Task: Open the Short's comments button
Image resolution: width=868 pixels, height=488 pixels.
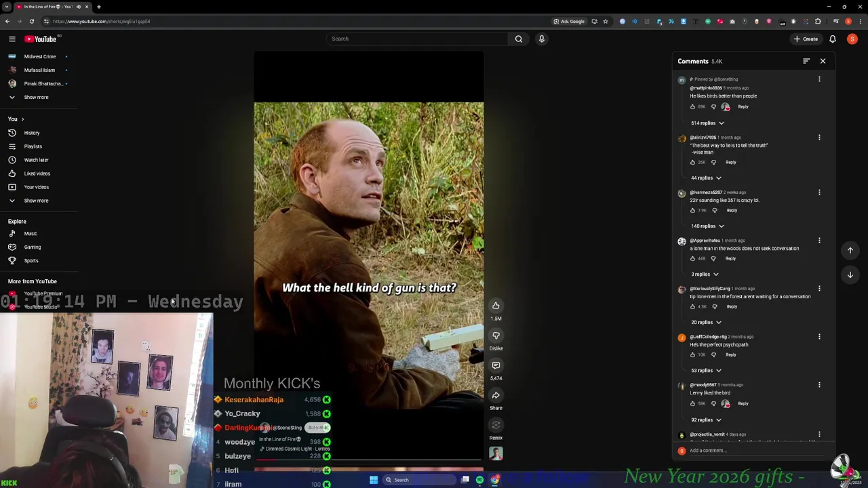Action: point(496,365)
